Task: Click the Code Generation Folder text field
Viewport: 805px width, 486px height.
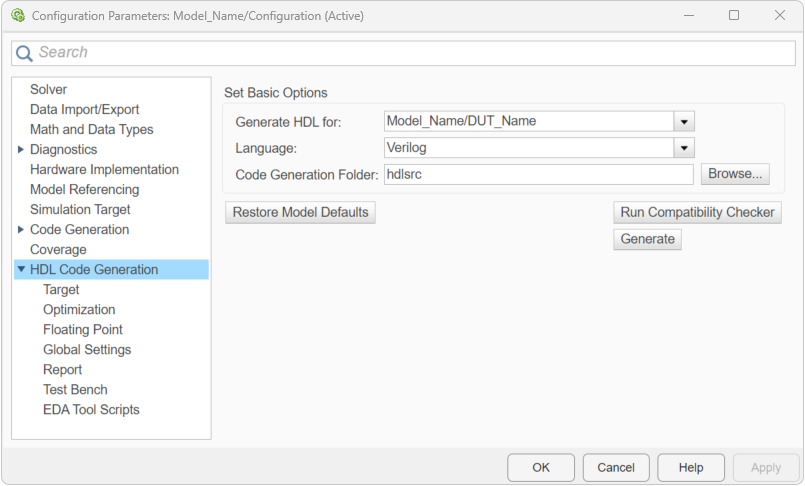Action: (538, 174)
